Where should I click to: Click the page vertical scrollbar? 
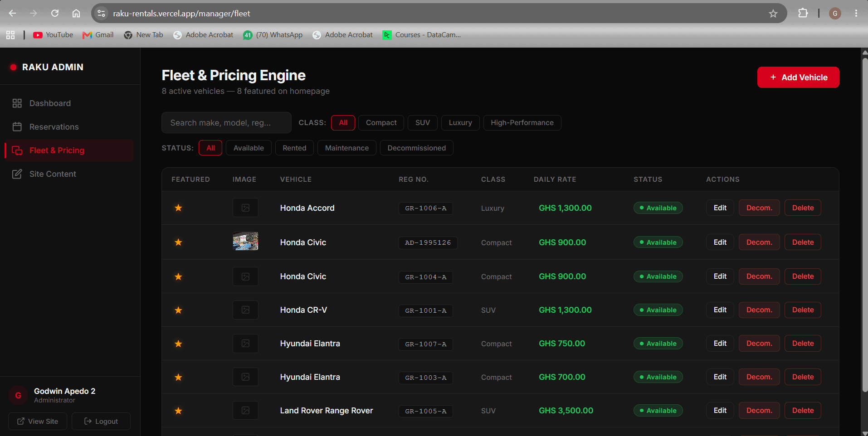click(x=864, y=225)
